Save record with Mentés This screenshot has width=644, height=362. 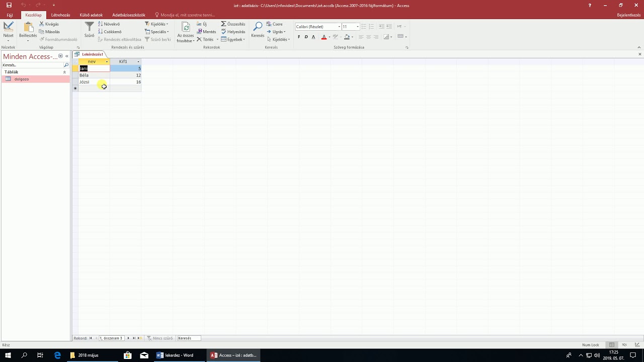pos(206,32)
